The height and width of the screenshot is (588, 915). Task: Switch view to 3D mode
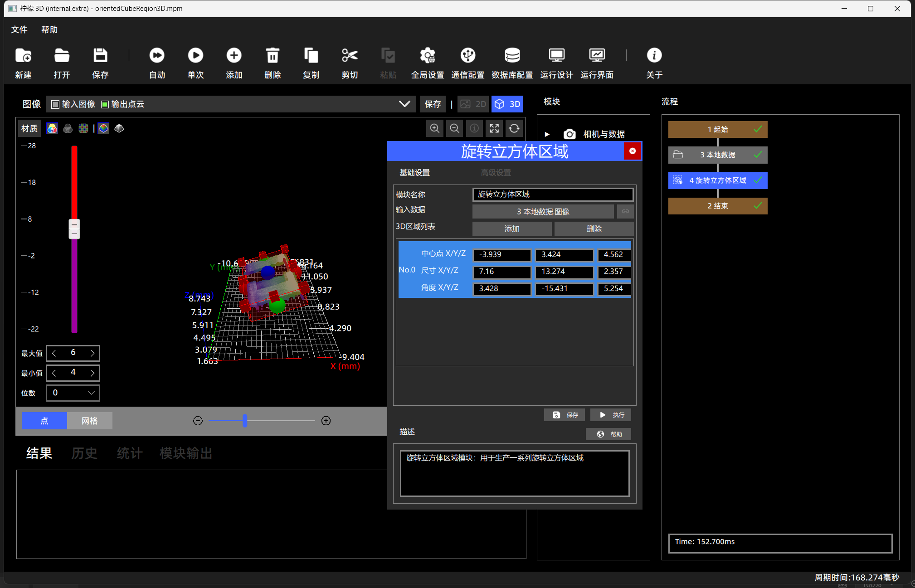(507, 104)
